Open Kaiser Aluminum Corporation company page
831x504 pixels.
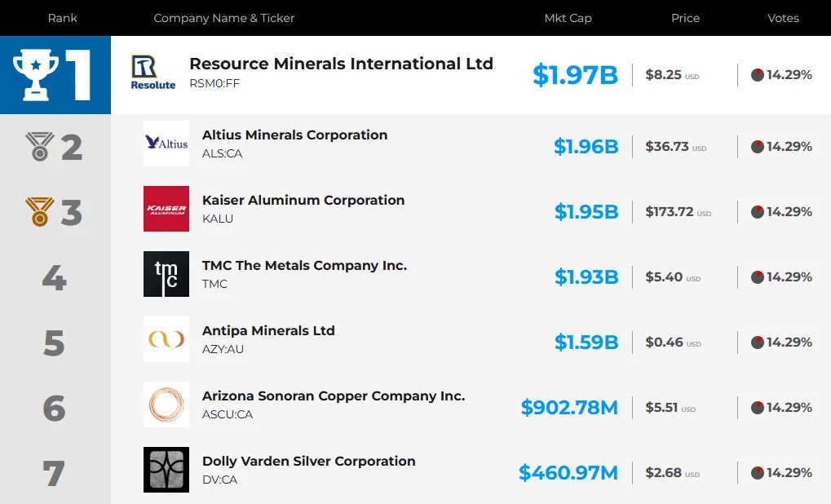point(303,201)
